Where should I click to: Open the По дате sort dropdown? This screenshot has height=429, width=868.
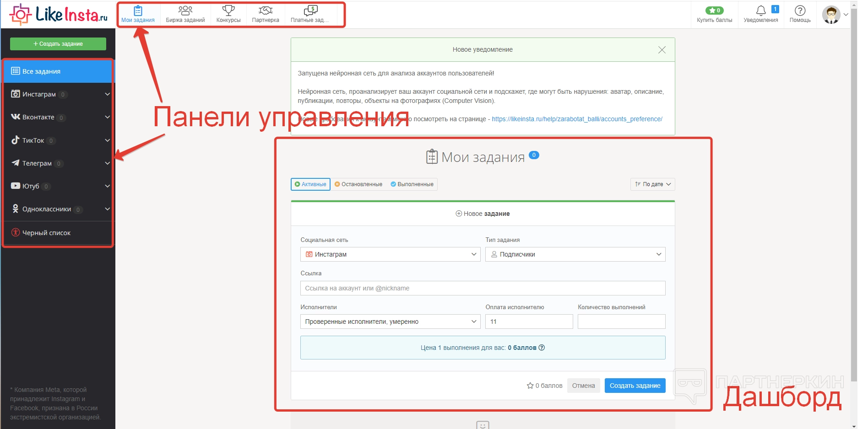(652, 184)
